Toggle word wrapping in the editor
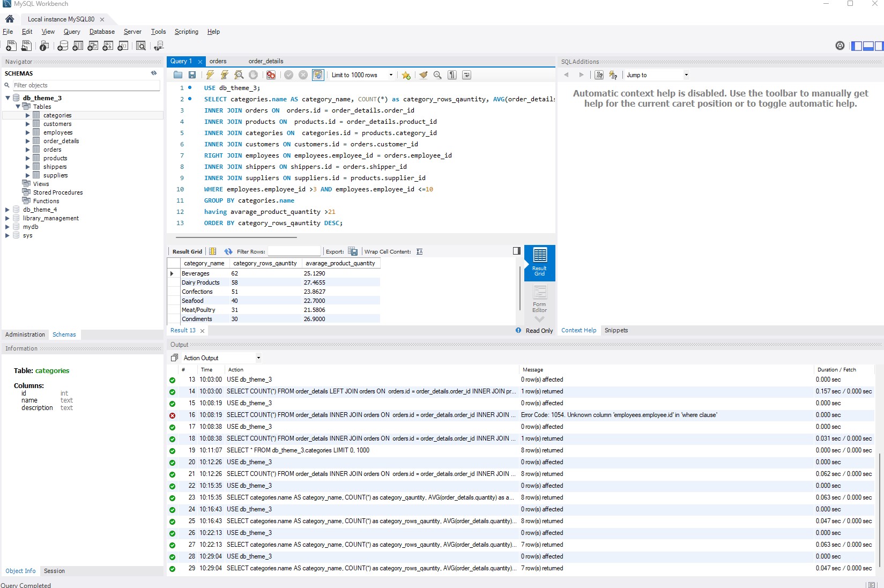884x588 pixels. [467, 75]
